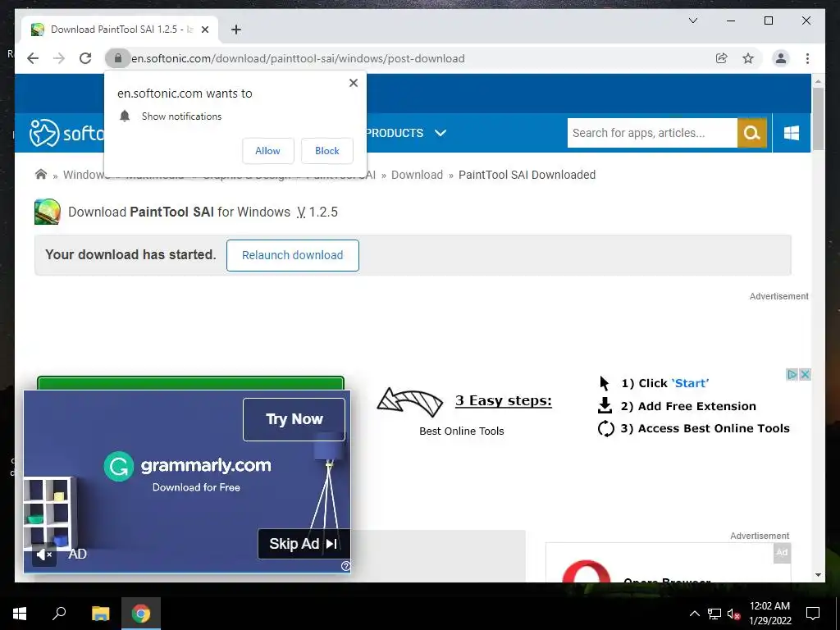Viewport: 840px width, 630px height.
Task: Click the '3 Easy steps:' ad heading
Action: tap(503, 400)
